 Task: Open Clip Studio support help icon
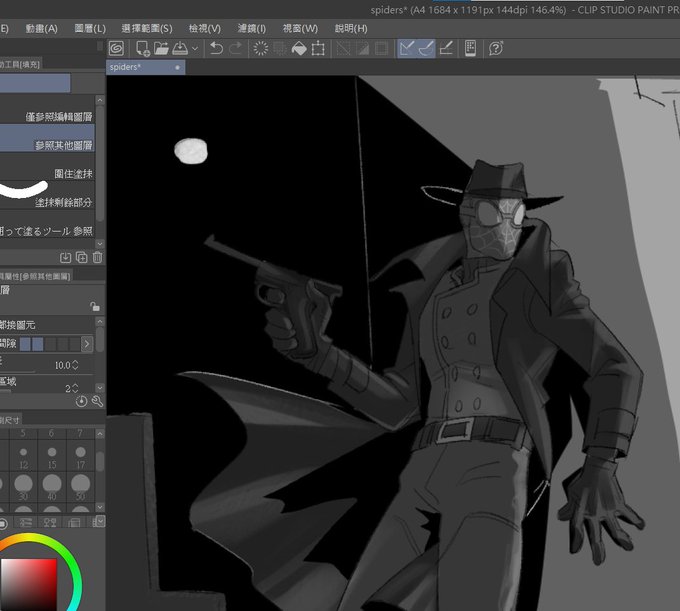(x=496, y=48)
